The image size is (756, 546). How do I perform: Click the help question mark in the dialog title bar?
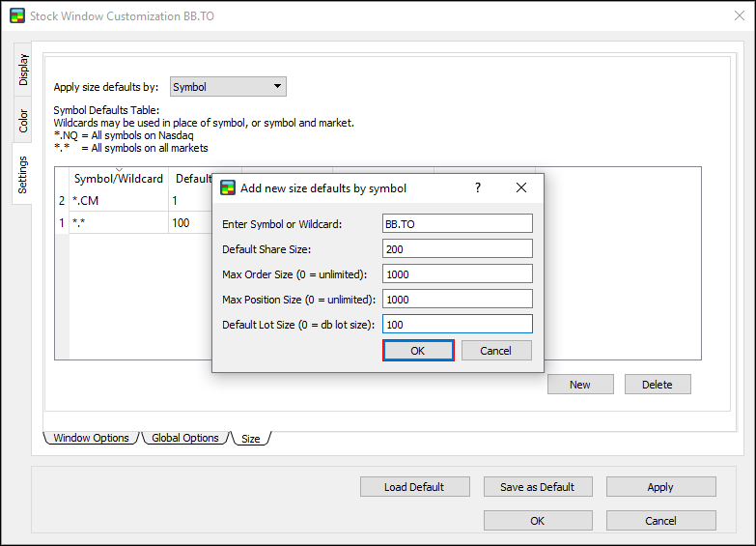tap(477, 188)
